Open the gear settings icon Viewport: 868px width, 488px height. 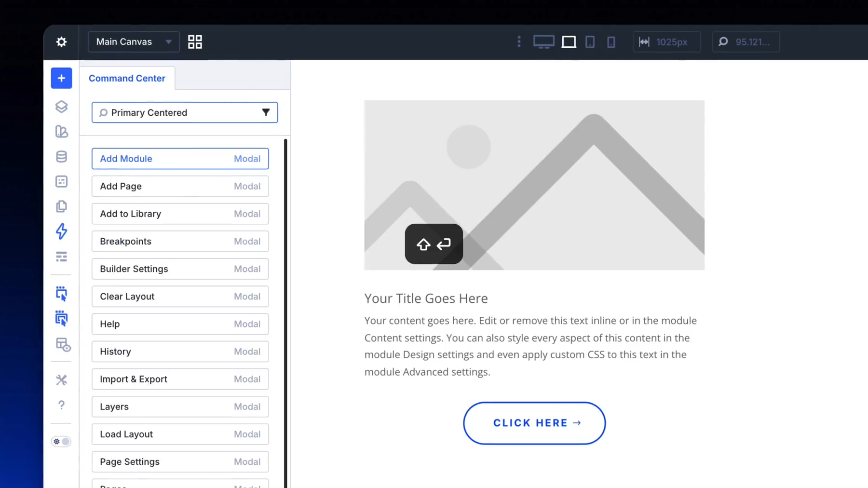coord(61,42)
